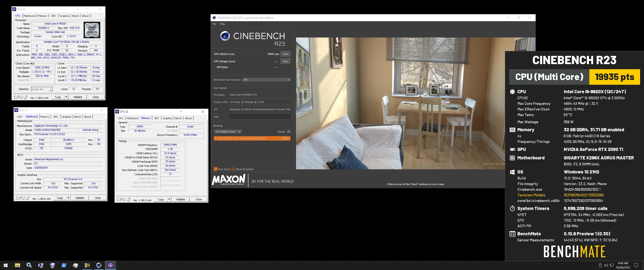Open File Explorer from the taskbar

tap(17, 265)
